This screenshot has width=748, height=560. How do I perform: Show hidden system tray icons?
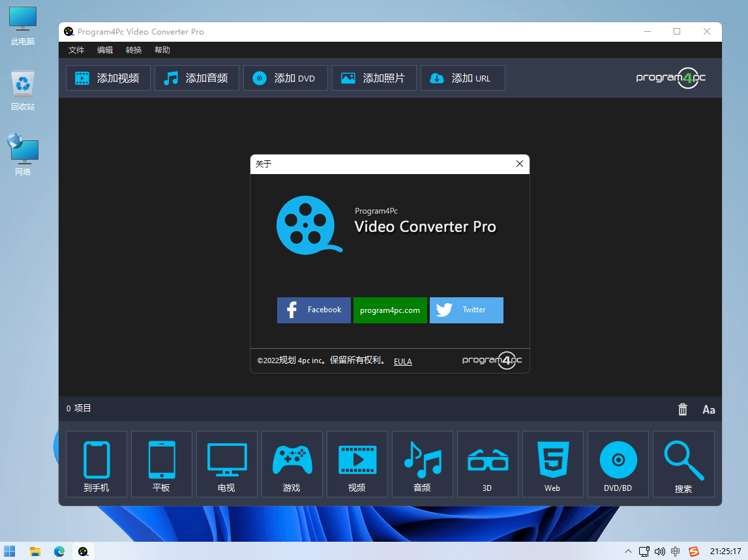click(x=628, y=552)
